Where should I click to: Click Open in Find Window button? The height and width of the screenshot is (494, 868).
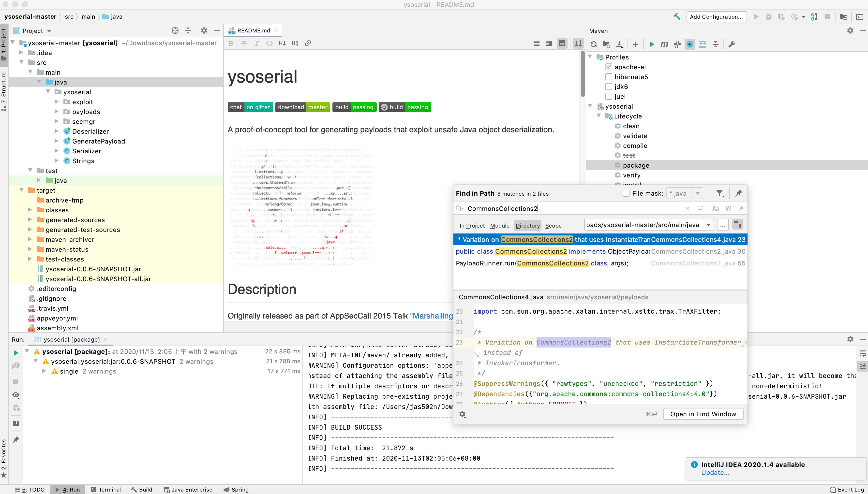(703, 414)
